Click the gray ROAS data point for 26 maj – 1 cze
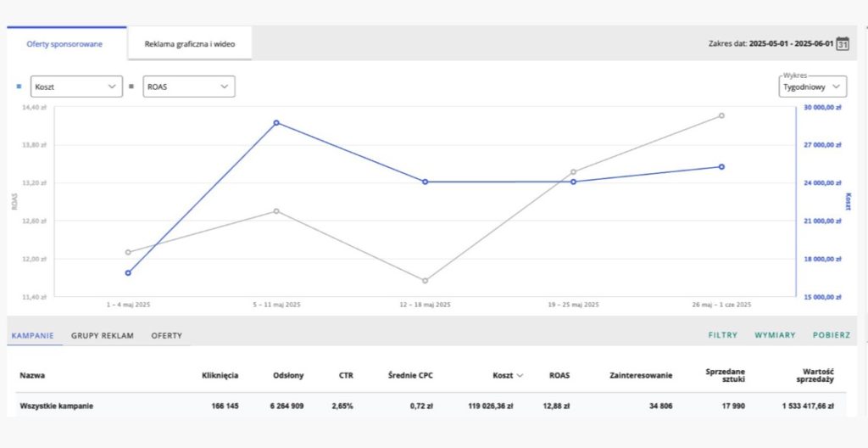868x448 pixels. click(x=721, y=115)
